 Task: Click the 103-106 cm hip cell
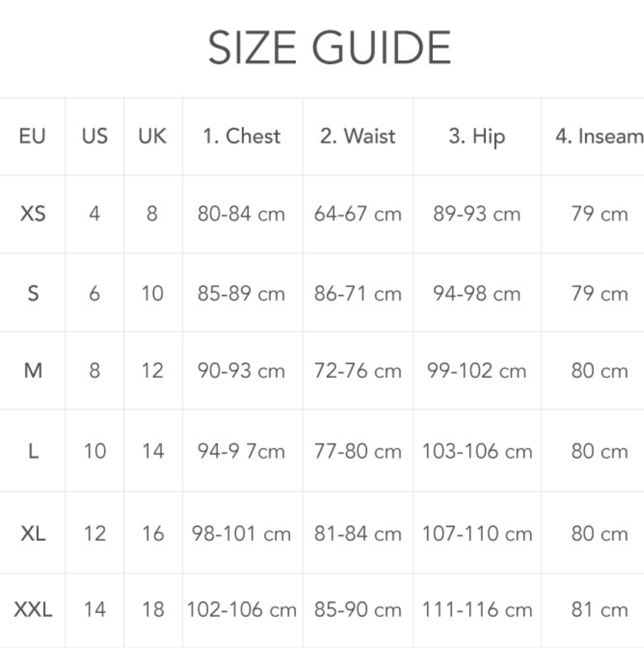coord(477,451)
